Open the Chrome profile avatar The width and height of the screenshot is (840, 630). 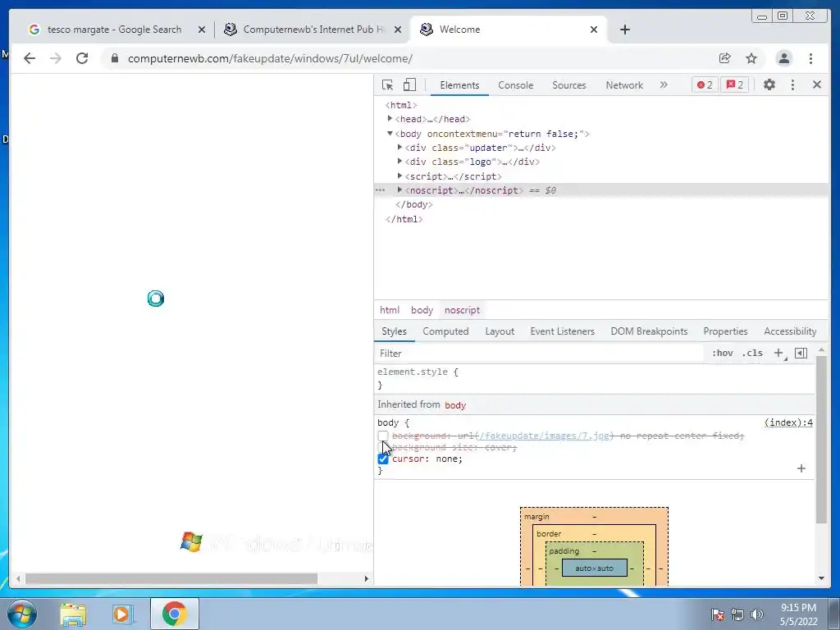[x=783, y=58]
